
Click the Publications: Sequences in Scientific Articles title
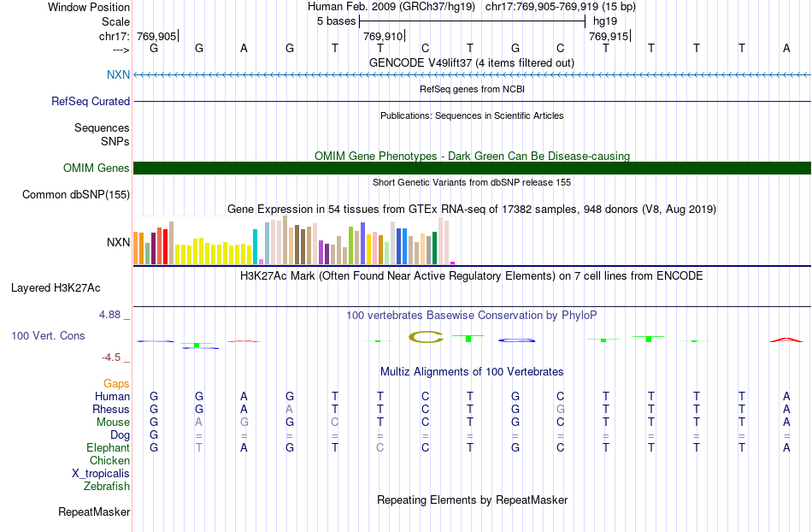[472, 115]
